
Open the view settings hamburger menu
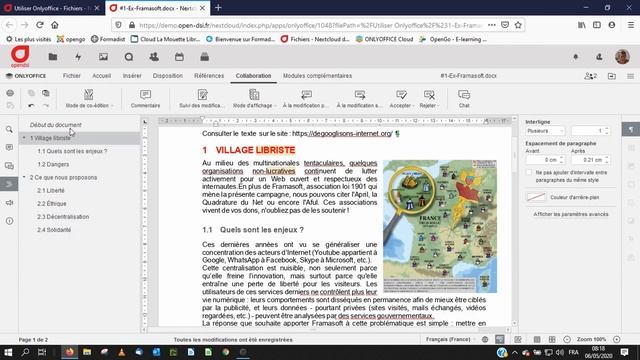[630, 76]
